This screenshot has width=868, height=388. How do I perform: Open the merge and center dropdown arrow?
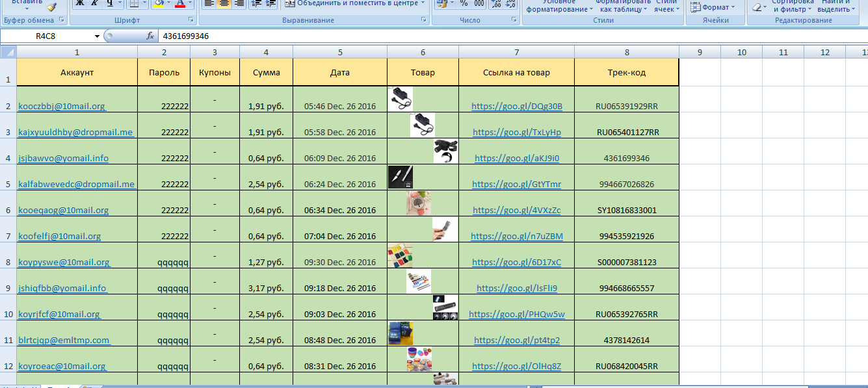coord(423,4)
